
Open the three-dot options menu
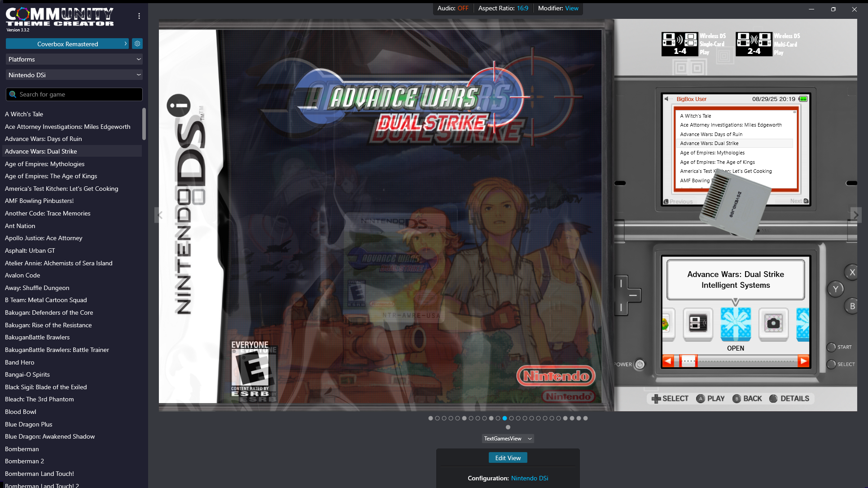click(139, 16)
